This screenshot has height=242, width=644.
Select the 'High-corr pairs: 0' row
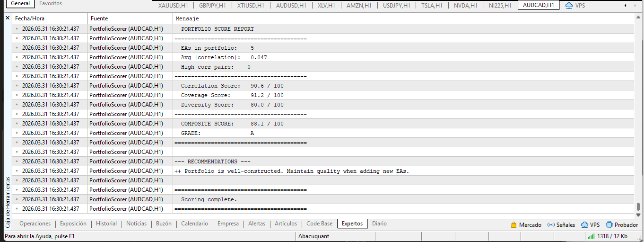323,67
